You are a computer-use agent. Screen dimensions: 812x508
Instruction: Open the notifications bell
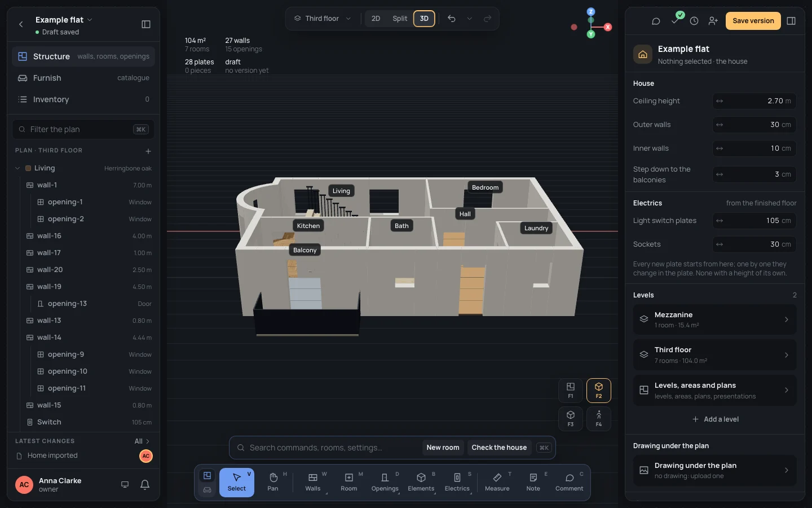click(x=145, y=484)
